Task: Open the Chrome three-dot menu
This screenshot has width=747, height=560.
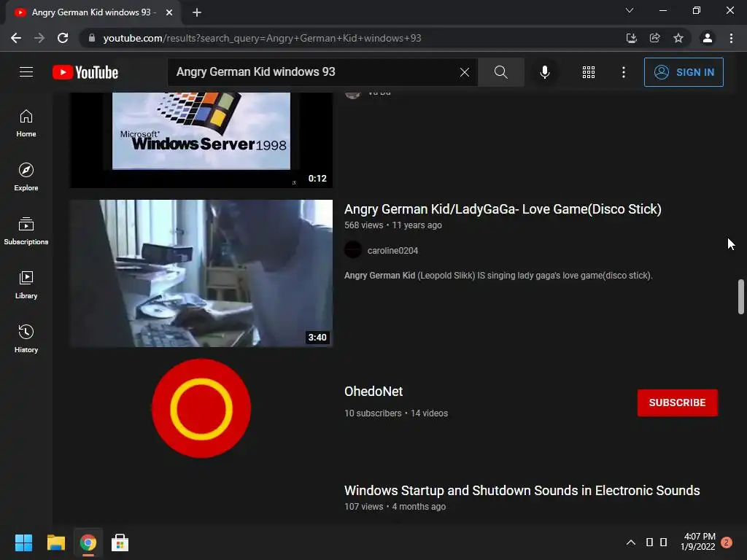Action: [731, 38]
